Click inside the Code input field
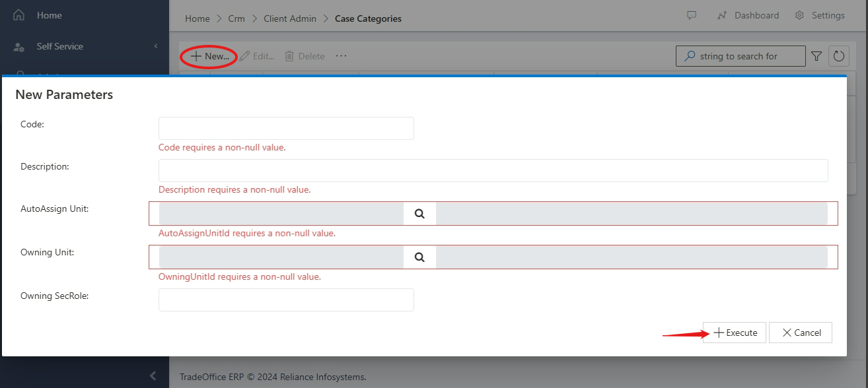Viewport: 868px width, 388px height. pos(285,128)
